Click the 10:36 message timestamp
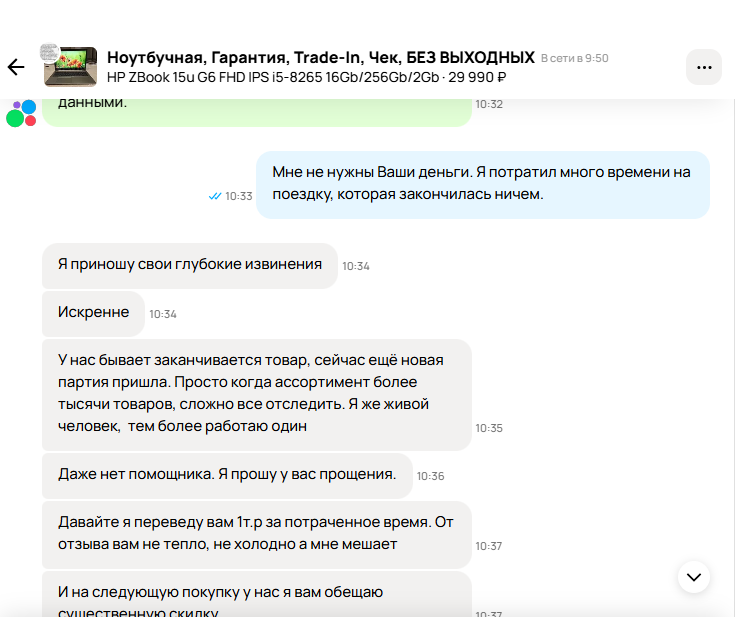735x617 pixels. [430, 476]
